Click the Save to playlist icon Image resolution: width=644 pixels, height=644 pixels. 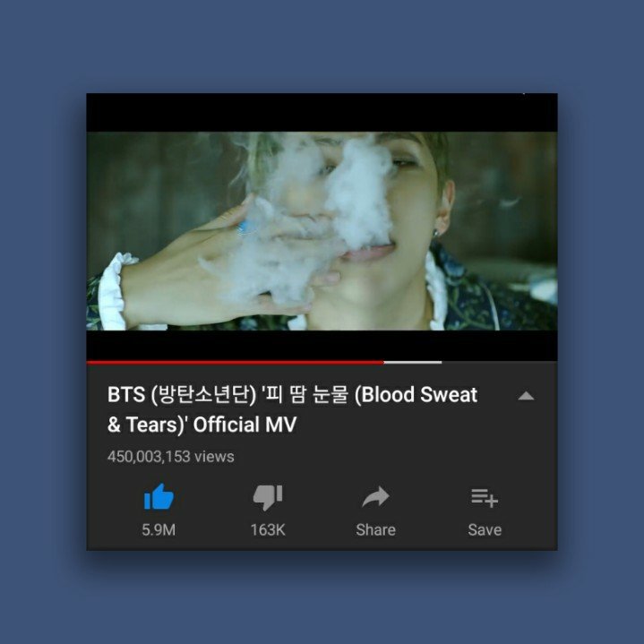point(485,498)
